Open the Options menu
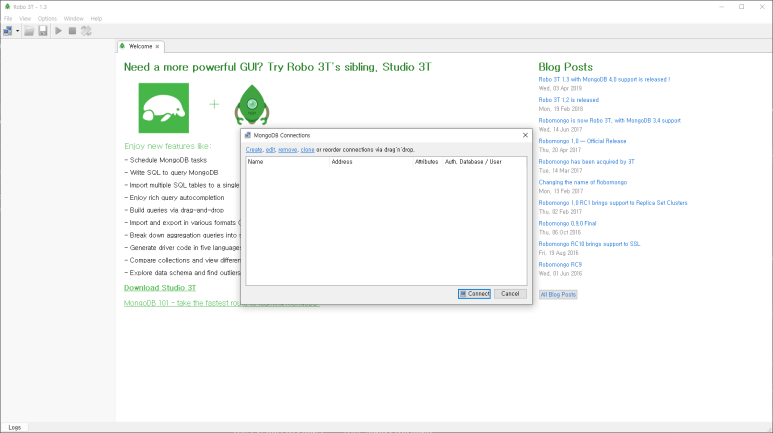This screenshot has width=773, height=433. click(47, 19)
